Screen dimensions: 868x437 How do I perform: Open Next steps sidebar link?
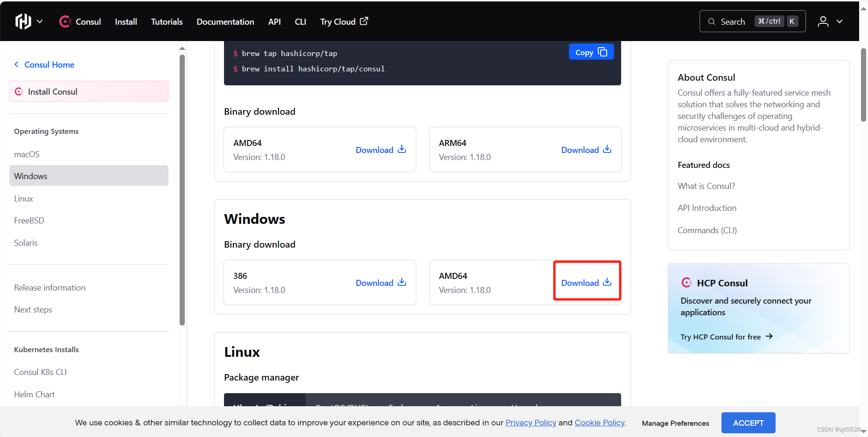[33, 309]
